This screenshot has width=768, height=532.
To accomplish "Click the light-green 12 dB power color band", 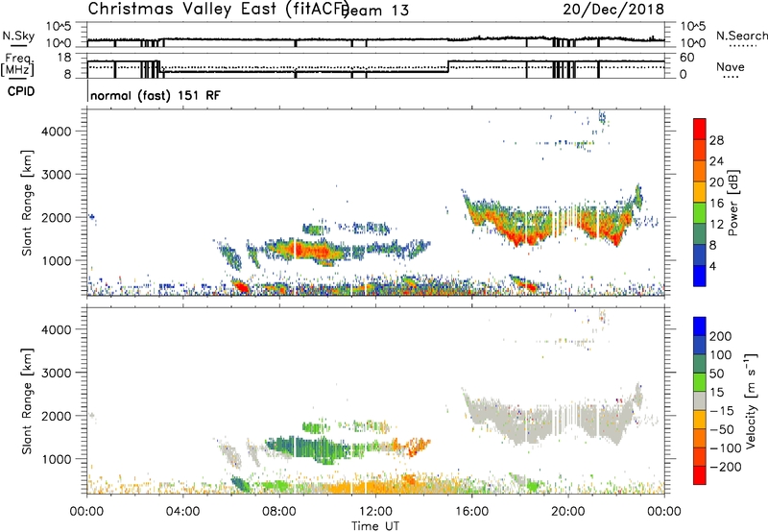I will pos(700,213).
